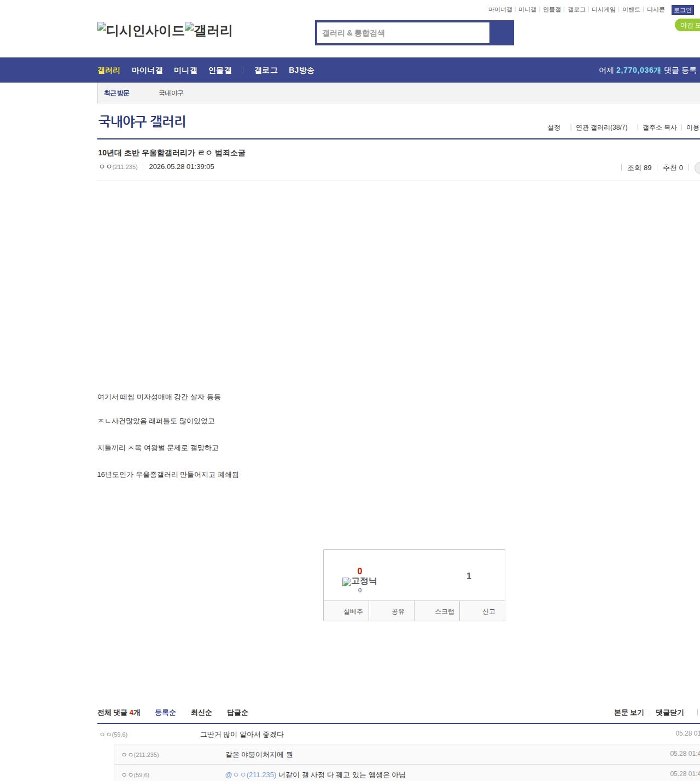
Task: Expand 연관 갤러리(38/7) list
Action: coord(602,127)
